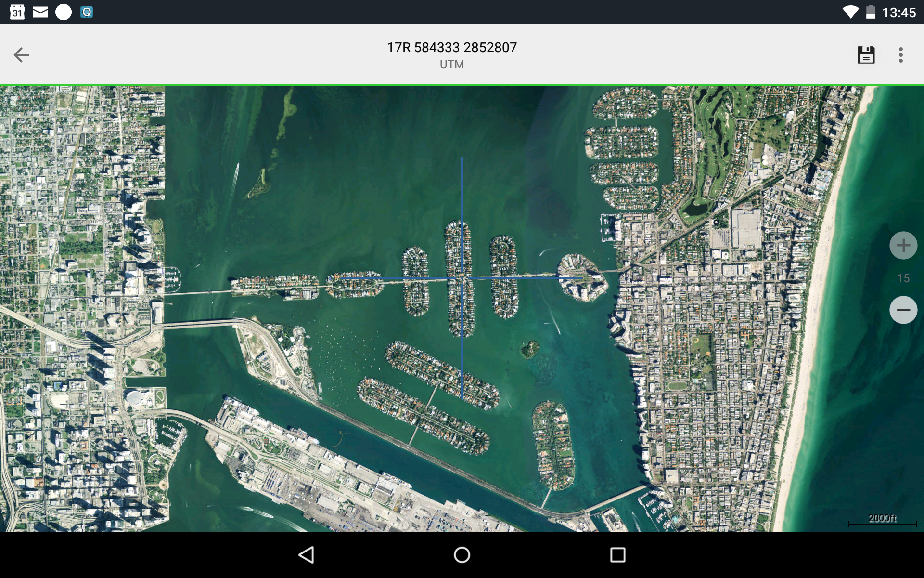Tap the zoom level 15 indicator

tap(903, 278)
